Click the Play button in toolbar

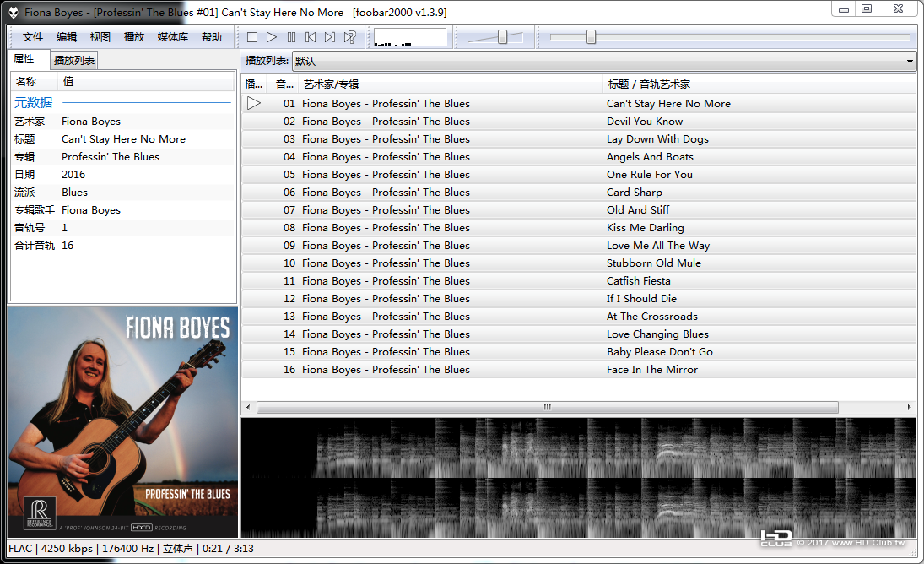point(272,37)
